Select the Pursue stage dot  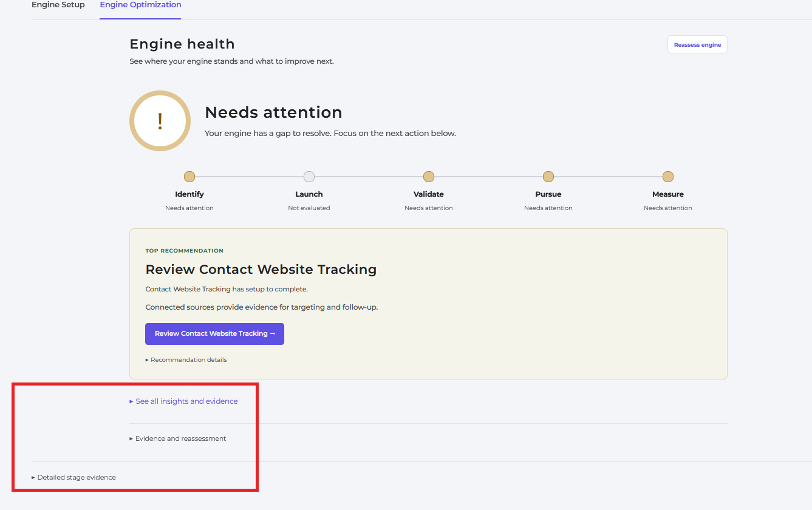[x=548, y=177]
